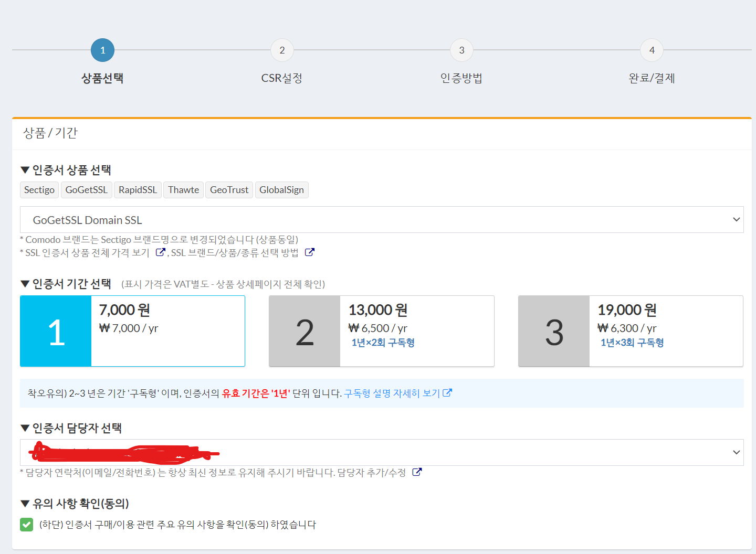The height and width of the screenshot is (554, 756).
Task: Choose the GeoTrust brand filter
Action: pos(229,190)
